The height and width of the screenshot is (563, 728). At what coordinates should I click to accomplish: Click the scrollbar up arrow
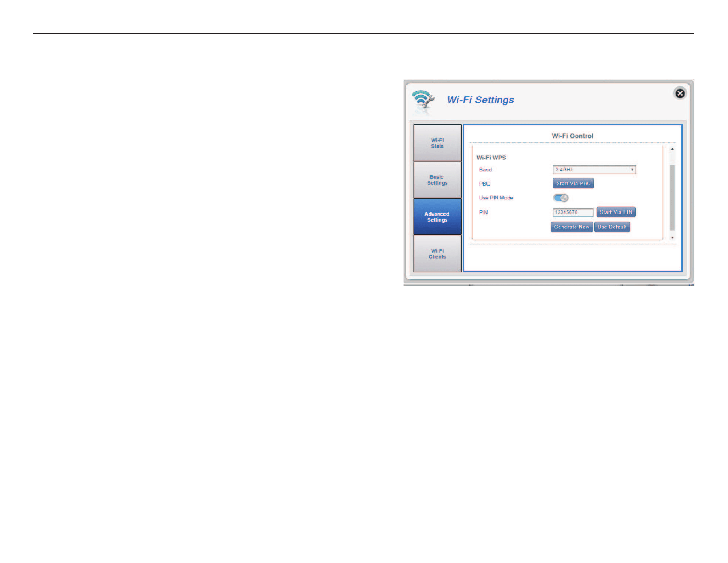click(672, 149)
